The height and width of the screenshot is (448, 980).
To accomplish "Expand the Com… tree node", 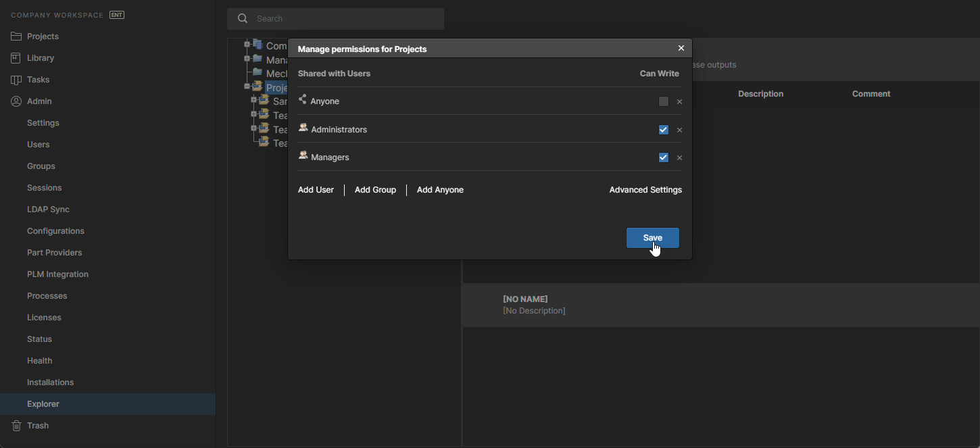I will (247, 45).
